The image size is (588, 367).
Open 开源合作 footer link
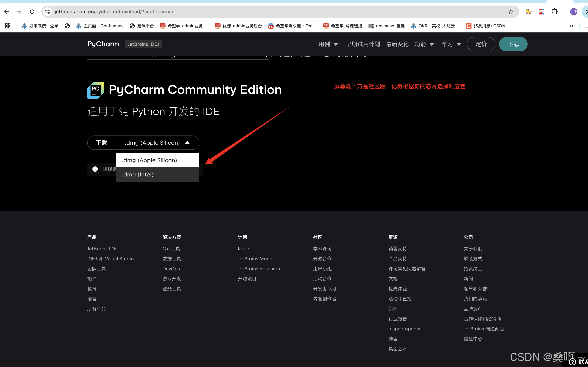tap(322, 258)
